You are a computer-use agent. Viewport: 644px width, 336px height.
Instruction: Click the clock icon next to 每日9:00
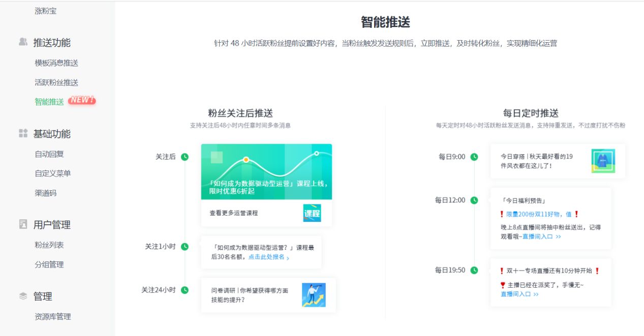[474, 157]
